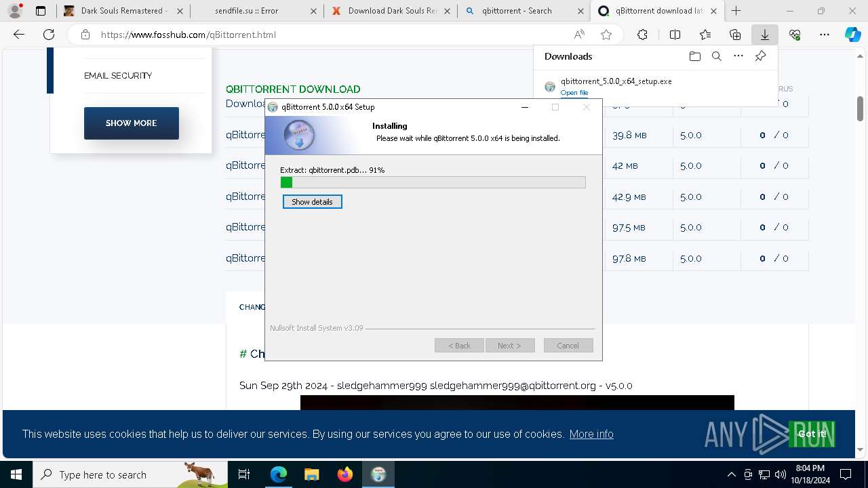Click the taskbar clock showing 8:04 PM
Image resolution: width=868 pixels, height=488 pixels.
click(x=810, y=474)
